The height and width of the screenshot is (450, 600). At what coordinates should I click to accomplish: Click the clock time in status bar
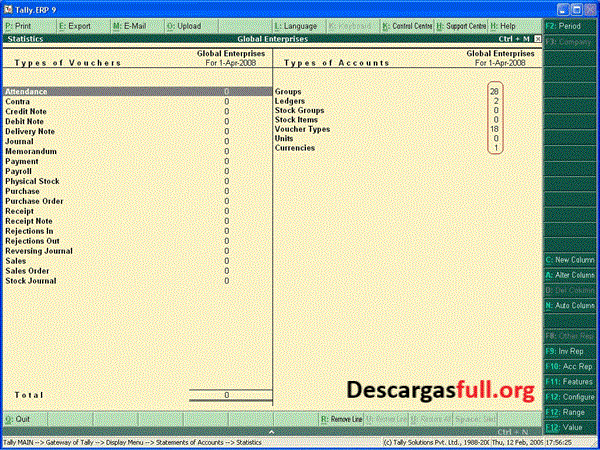coord(559,442)
